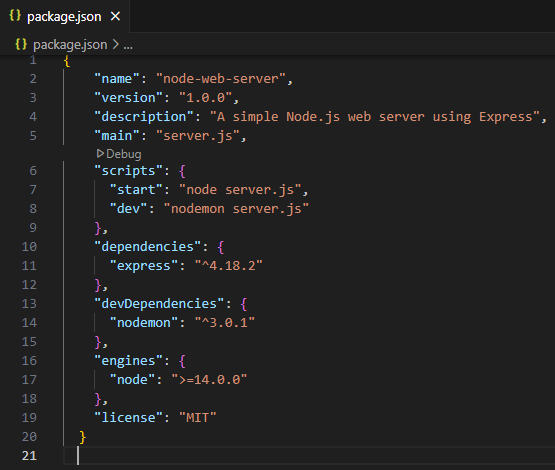Click the Debug play triangle icon

[x=100, y=154]
